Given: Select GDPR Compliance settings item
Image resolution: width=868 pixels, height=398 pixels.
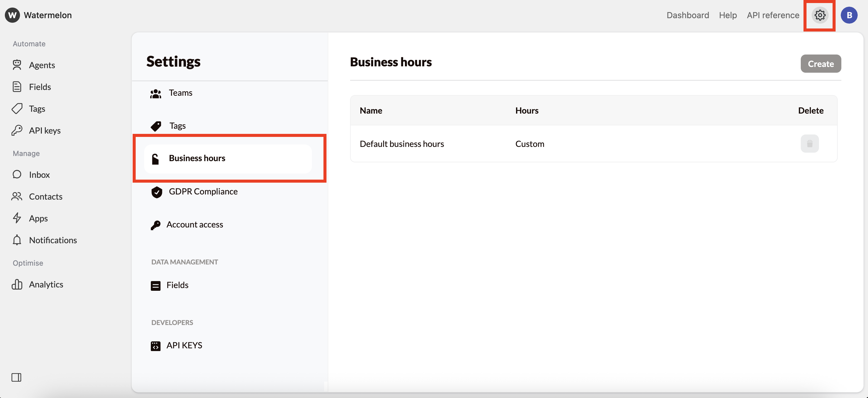Looking at the screenshot, I should click(203, 192).
